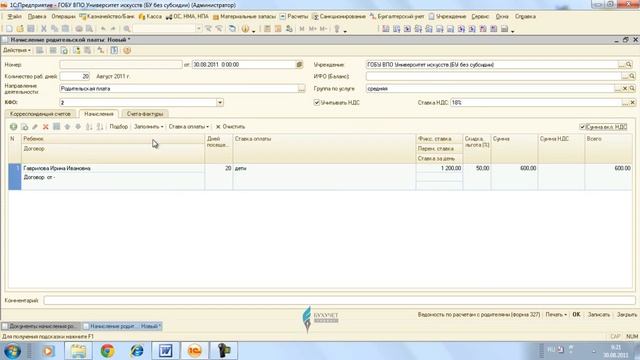Open the Операции menu
Image resolution: width=640 pixels, height=360 pixels.
point(63,17)
